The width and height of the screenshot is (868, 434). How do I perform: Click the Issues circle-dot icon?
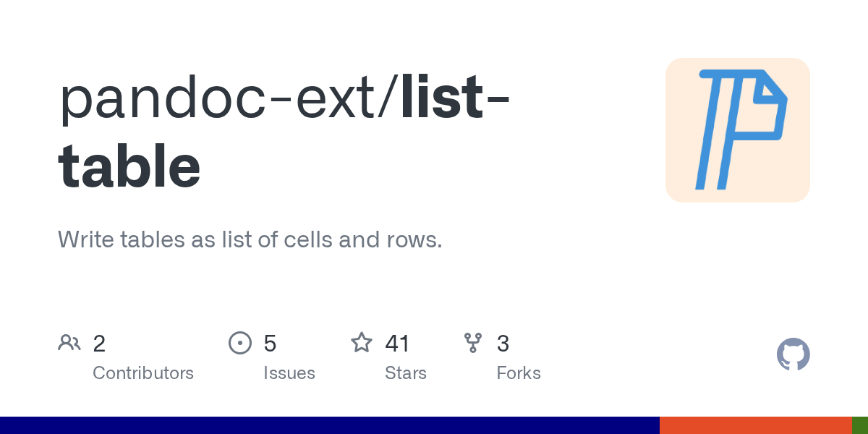tap(240, 343)
